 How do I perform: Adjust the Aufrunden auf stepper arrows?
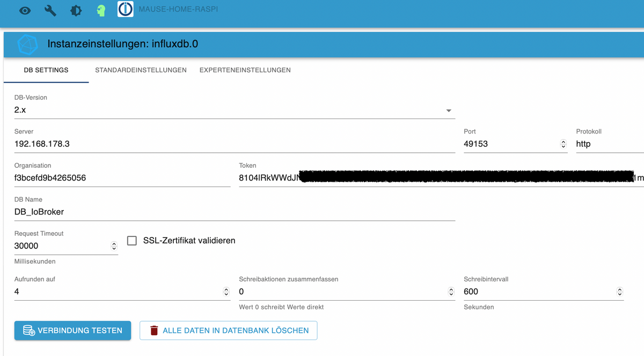coord(226,292)
